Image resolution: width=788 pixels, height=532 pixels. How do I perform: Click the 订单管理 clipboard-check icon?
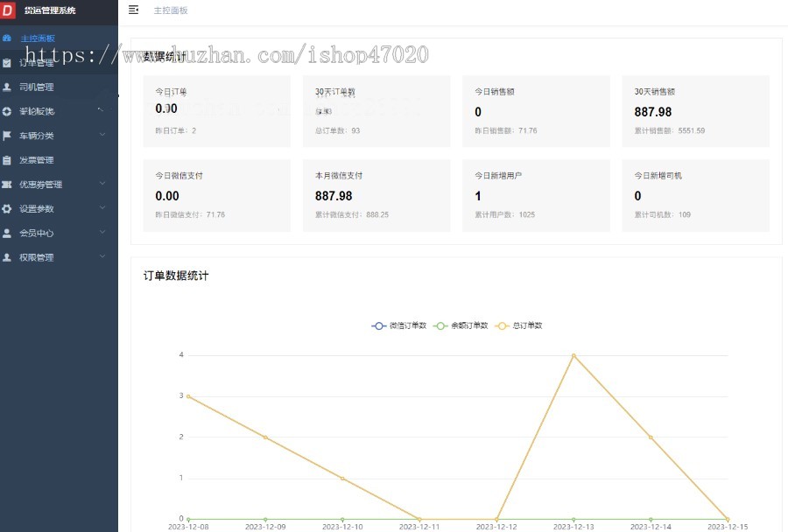(7, 63)
